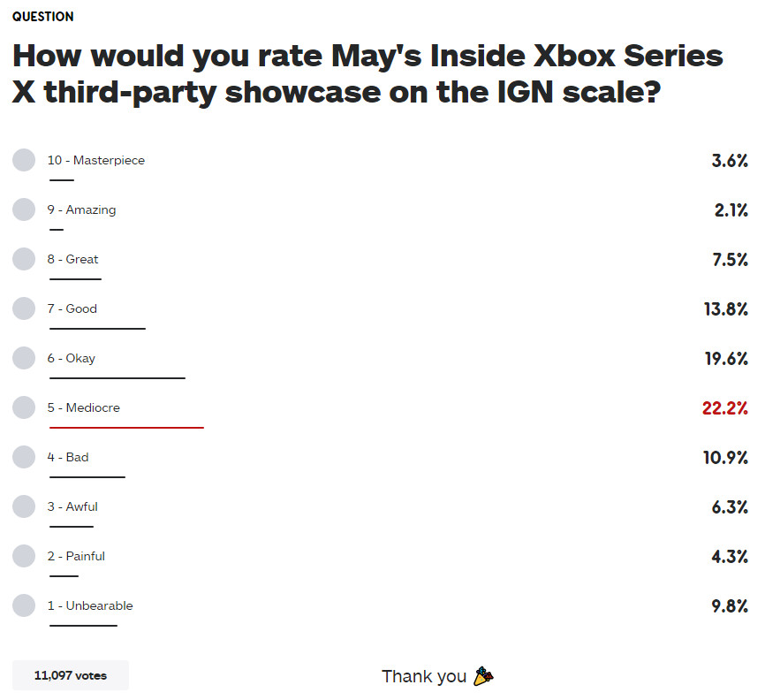Image resolution: width=765 pixels, height=700 pixels.
Task: Click the 6 - Okay result bar
Action: point(117,378)
